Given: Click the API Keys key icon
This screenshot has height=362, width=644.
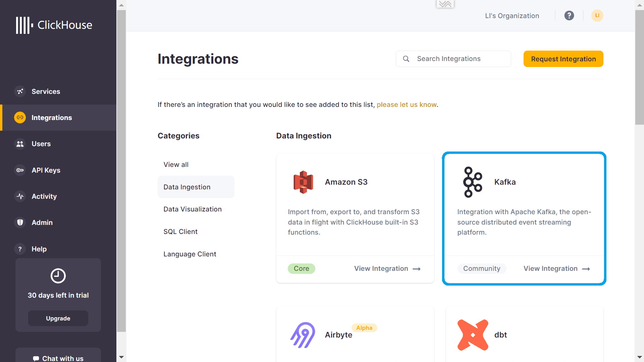Looking at the screenshot, I should pos(20,170).
